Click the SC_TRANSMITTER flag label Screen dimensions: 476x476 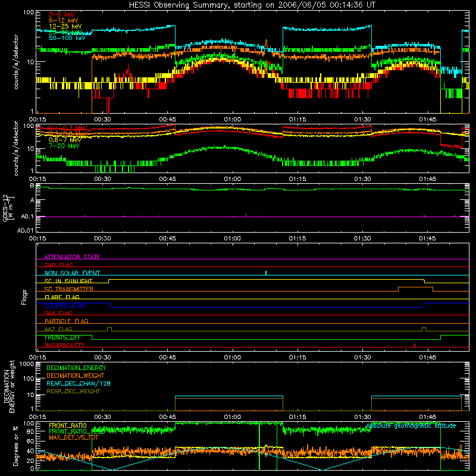69,289
